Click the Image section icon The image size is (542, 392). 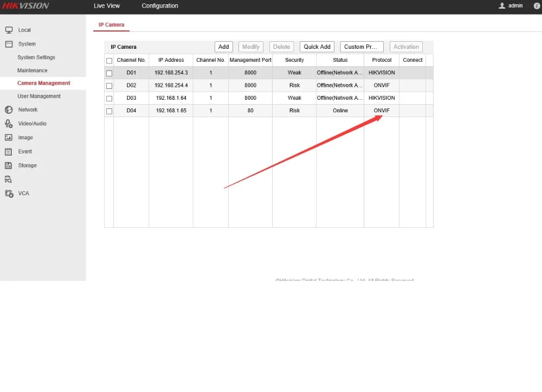click(x=9, y=138)
